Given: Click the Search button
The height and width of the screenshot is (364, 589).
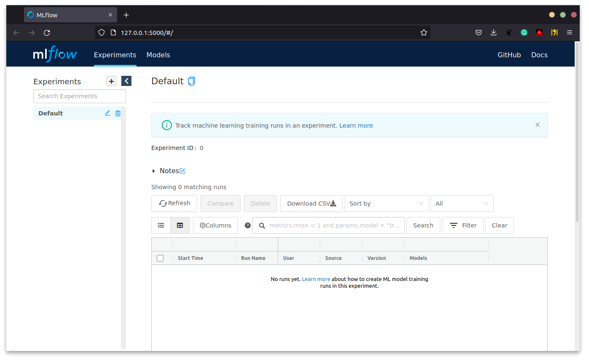Looking at the screenshot, I should pos(423,225).
